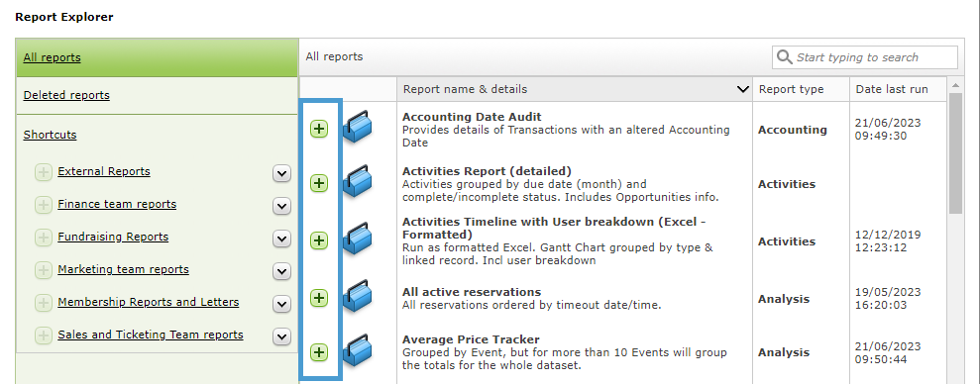Open the Deleted reports section
Screen dimensions: 980x384
(66, 95)
